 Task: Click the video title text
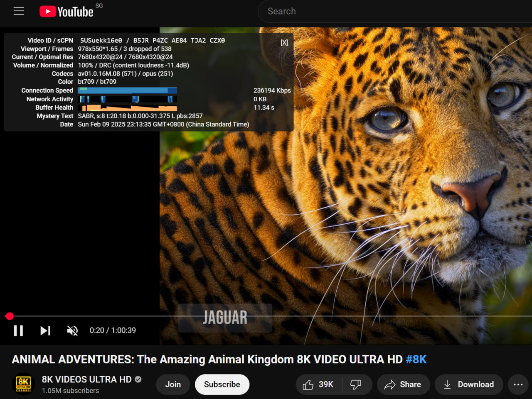click(x=219, y=360)
